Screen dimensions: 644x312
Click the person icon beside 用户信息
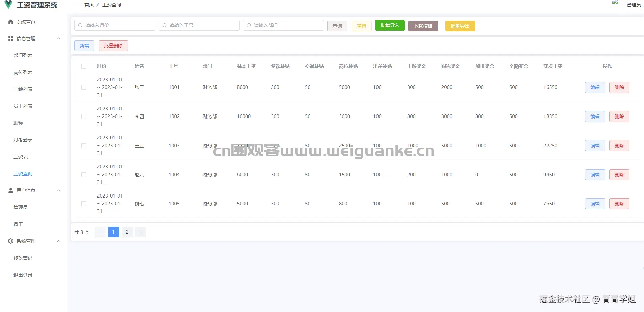10,190
